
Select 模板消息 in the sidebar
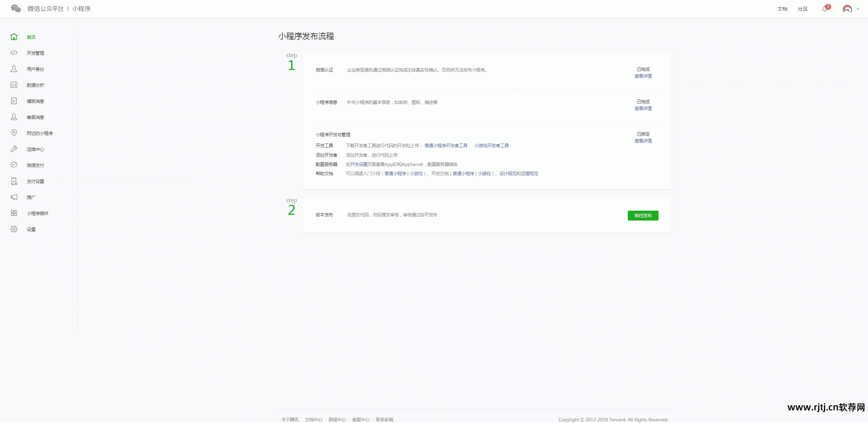(35, 101)
